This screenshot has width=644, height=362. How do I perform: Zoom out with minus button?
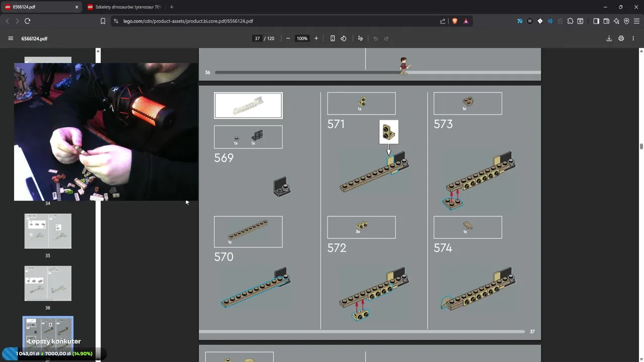(288, 39)
